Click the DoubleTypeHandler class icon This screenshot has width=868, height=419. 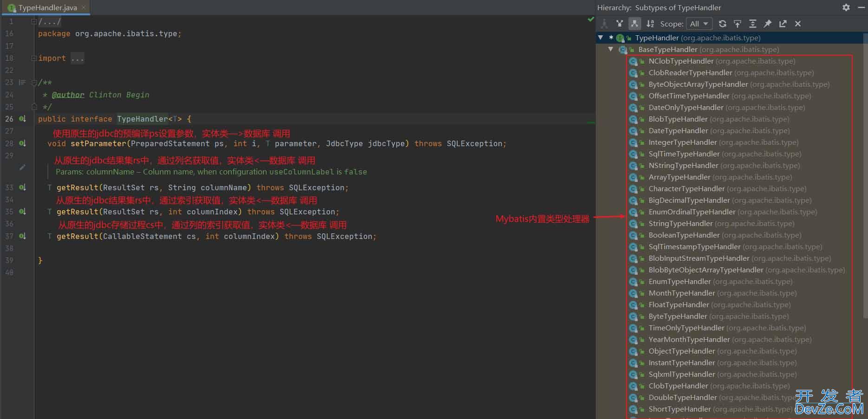(x=633, y=398)
